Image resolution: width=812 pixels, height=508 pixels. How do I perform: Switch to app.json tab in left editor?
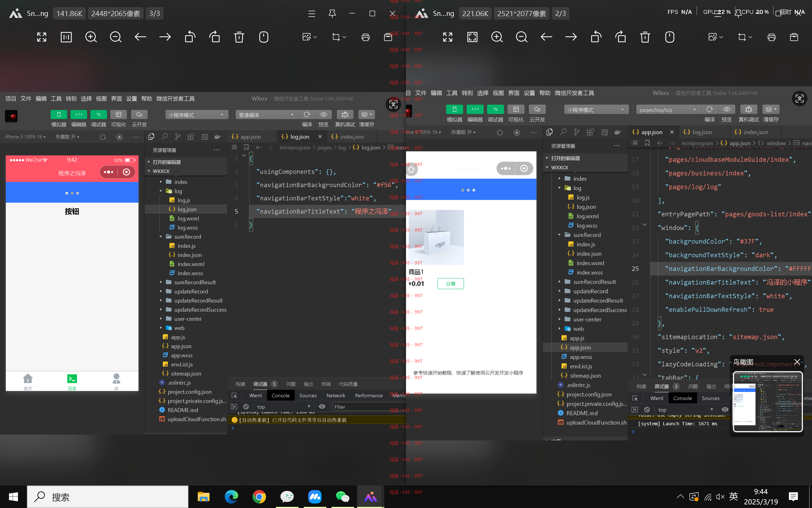(250, 137)
